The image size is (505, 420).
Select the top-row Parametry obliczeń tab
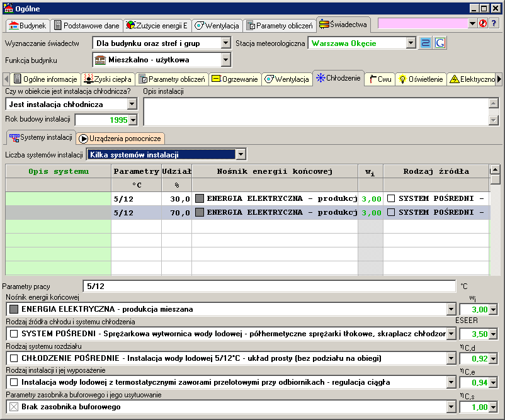(279, 25)
